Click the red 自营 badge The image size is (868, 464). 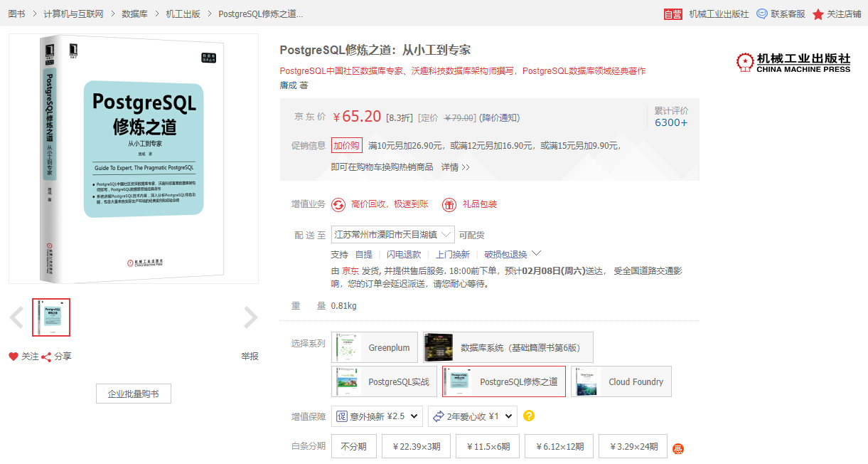[x=673, y=14]
